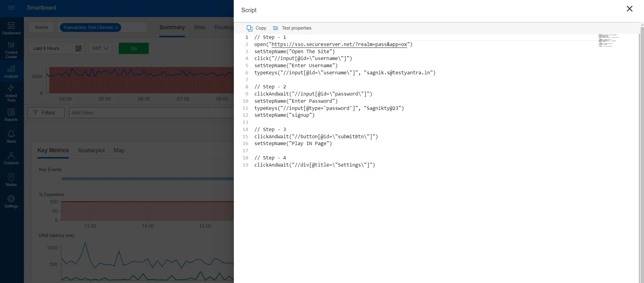Click the Key Events timeline bar
The height and width of the screenshot is (283, 644).
[x=147, y=179]
